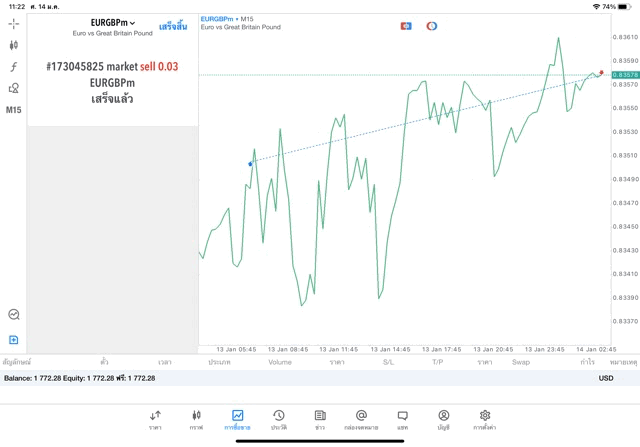The width and height of the screenshot is (640, 447).
Task: Tap the battery 74% indicator
Action: pos(616,7)
